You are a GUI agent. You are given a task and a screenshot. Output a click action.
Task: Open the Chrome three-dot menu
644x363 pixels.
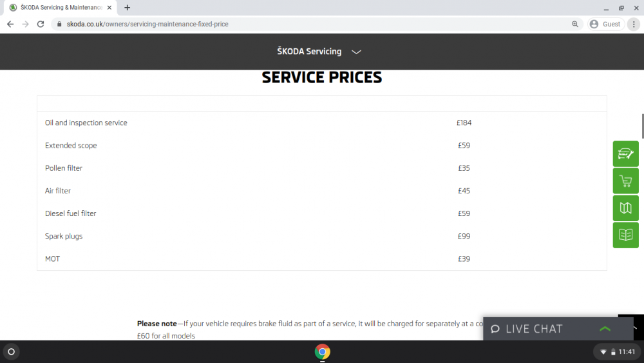634,25
